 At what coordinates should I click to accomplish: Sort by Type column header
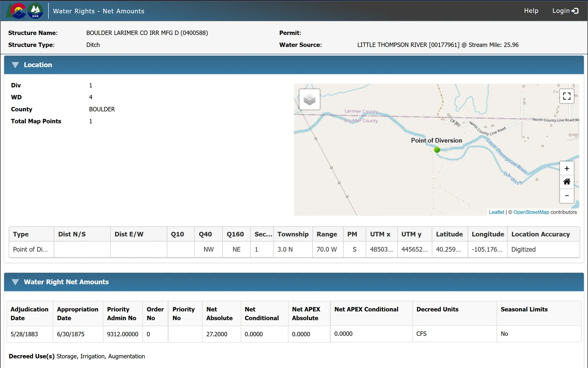pyautogui.click(x=32, y=234)
